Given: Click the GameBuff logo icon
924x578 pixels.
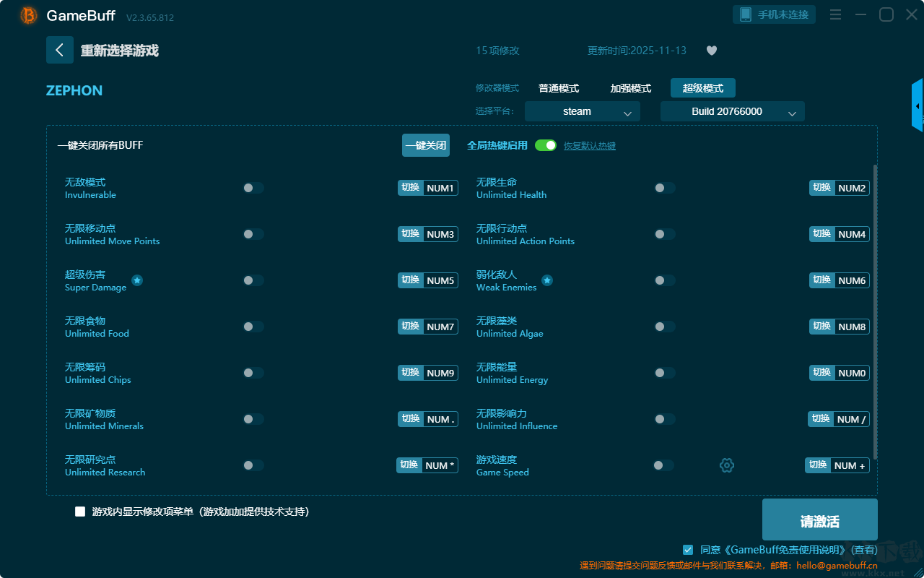Looking at the screenshot, I should click(29, 15).
